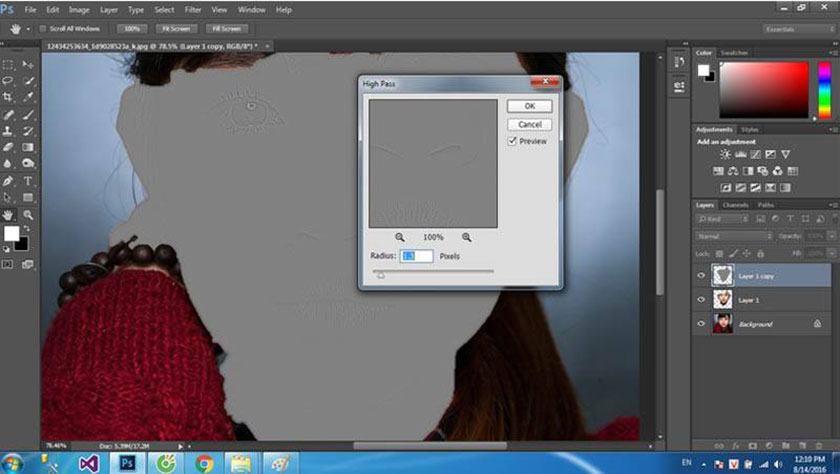Click Cancel in High Pass dialog
The width and height of the screenshot is (840, 474).
(x=529, y=124)
